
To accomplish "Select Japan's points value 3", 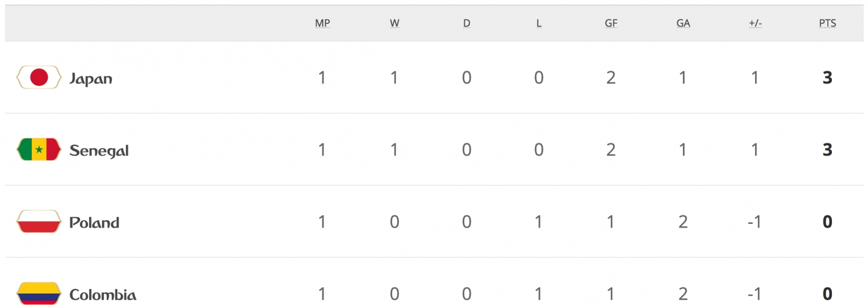I will click(x=827, y=77).
